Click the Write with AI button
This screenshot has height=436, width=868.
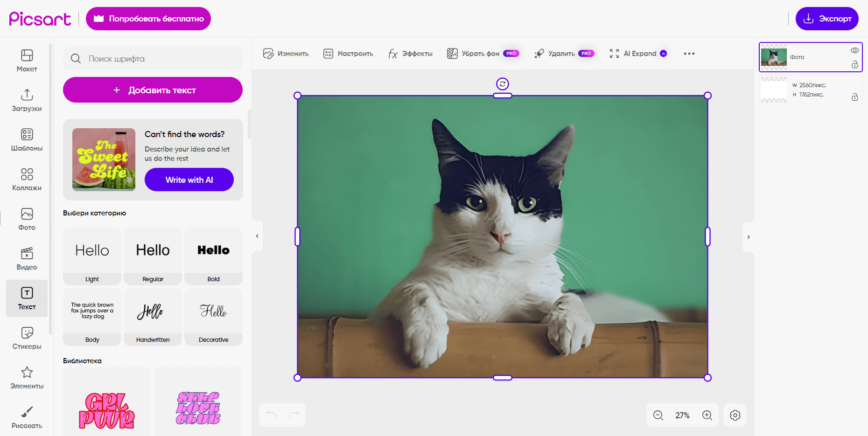(x=189, y=180)
